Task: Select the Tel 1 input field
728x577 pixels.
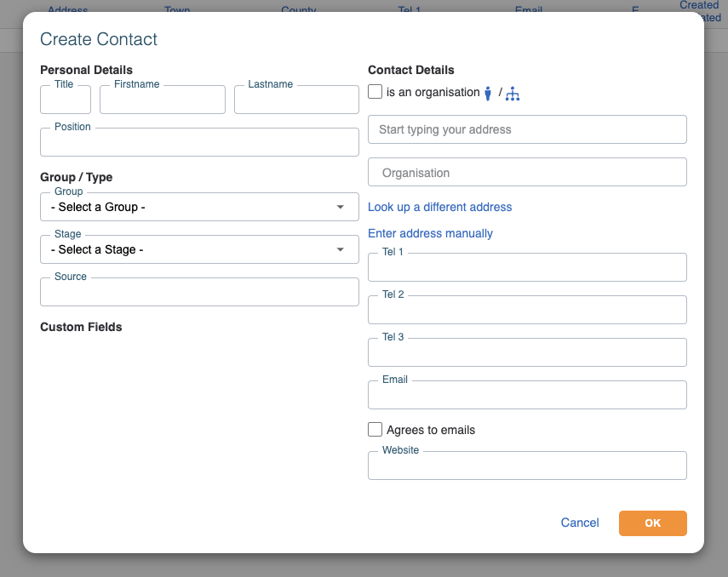Action: click(x=527, y=268)
